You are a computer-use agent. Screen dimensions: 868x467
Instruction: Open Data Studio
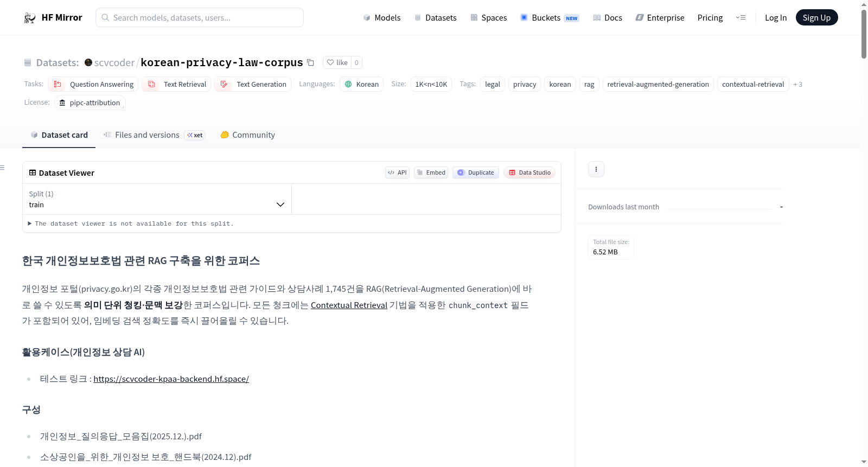click(x=529, y=172)
